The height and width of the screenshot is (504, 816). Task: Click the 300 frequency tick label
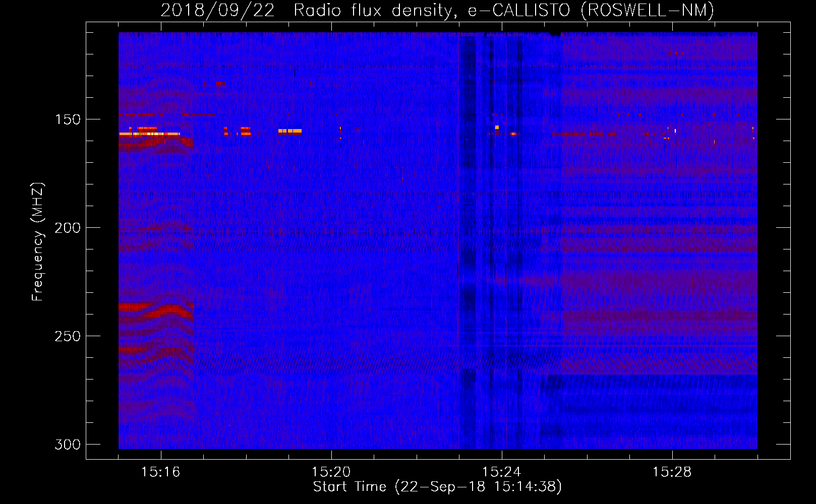[x=68, y=445]
